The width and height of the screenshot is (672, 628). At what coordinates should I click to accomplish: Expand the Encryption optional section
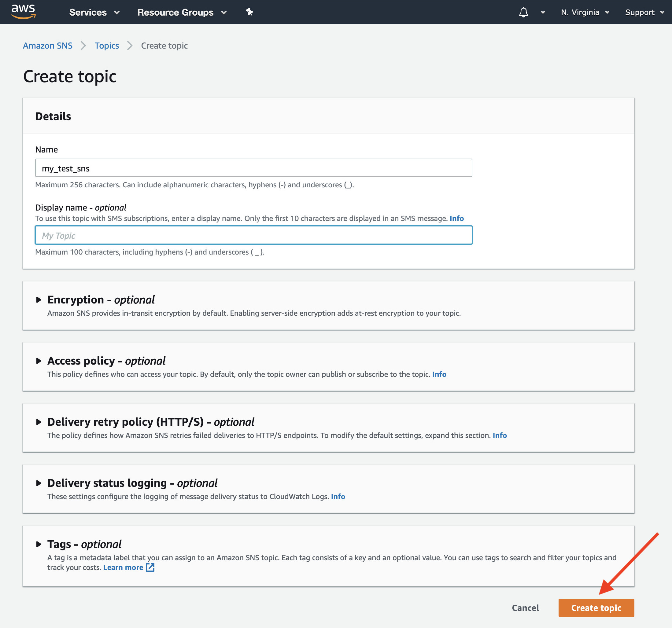(39, 300)
